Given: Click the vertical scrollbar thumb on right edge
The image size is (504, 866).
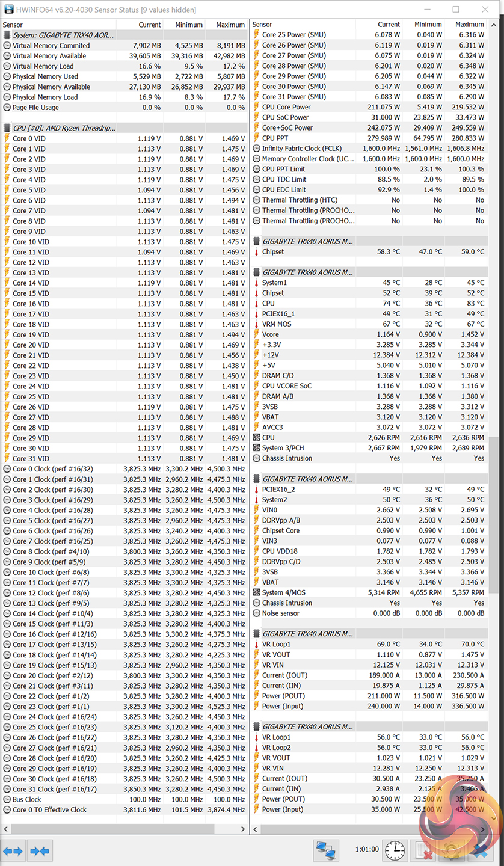Looking at the screenshot, I should click(x=494, y=514).
